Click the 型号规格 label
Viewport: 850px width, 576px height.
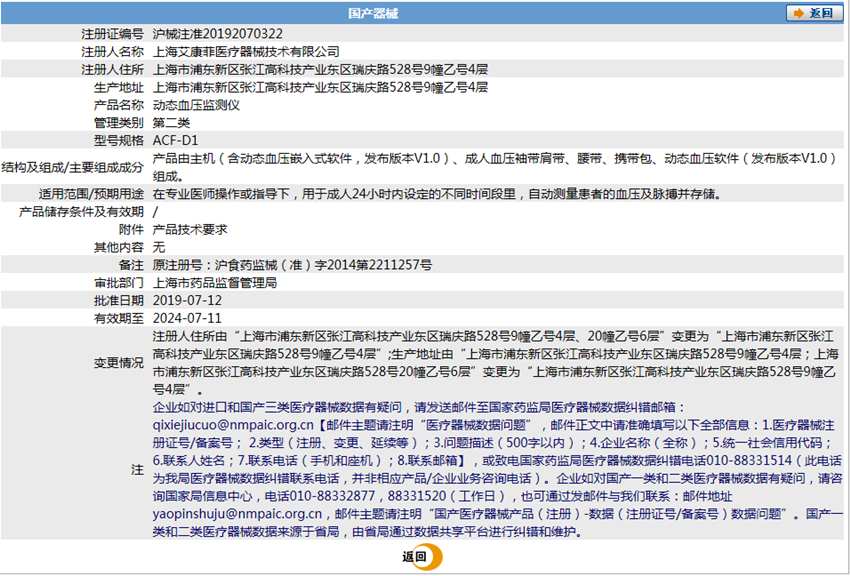(x=118, y=141)
